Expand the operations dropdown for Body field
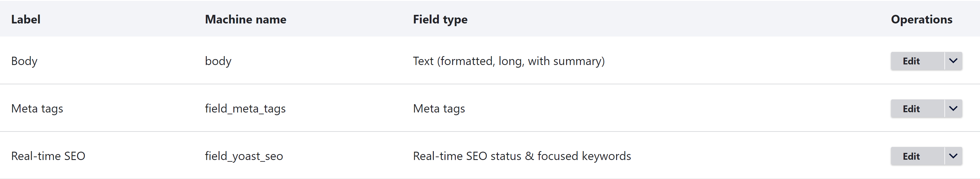The height and width of the screenshot is (179, 980). (x=953, y=61)
